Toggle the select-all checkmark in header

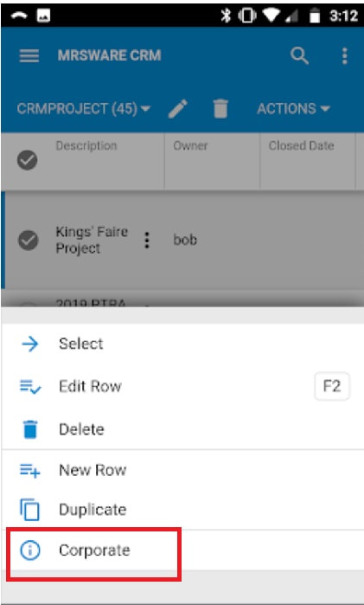coord(28,160)
